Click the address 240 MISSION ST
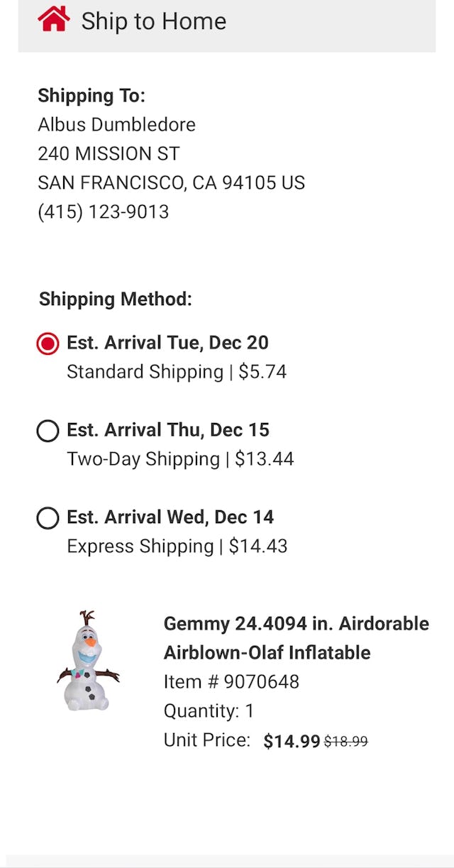The height and width of the screenshot is (868, 454). [x=108, y=153]
